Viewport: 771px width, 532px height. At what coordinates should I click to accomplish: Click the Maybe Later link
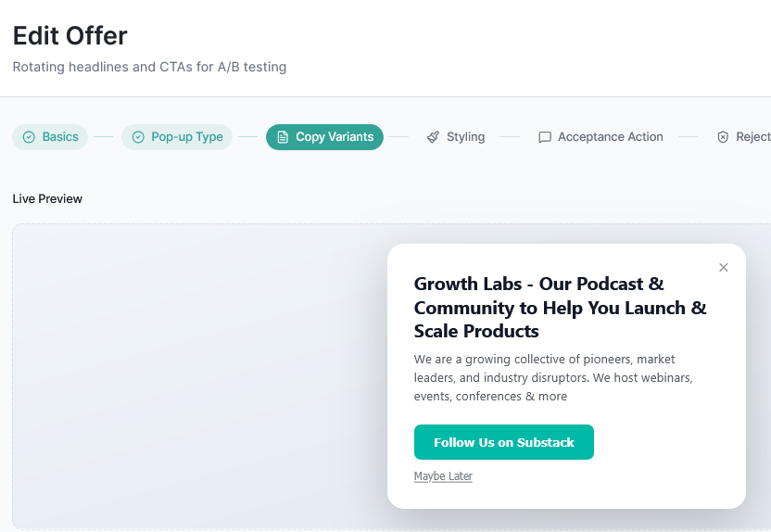pyautogui.click(x=443, y=476)
